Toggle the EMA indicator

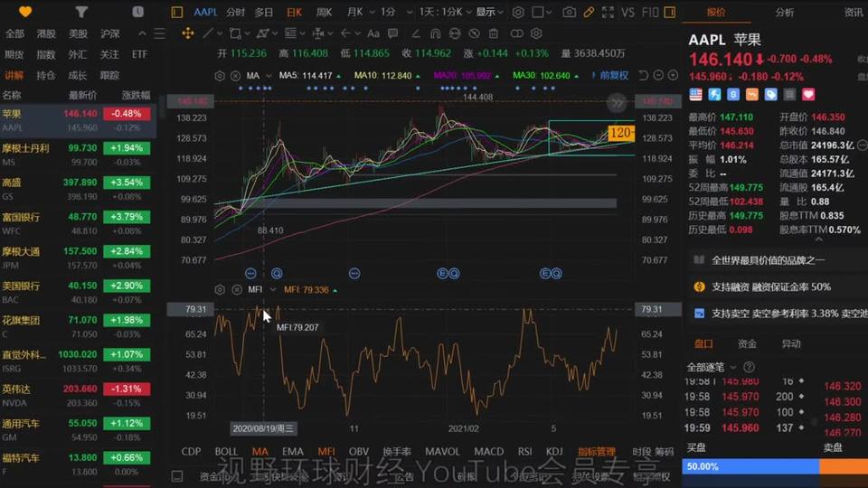(x=292, y=452)
